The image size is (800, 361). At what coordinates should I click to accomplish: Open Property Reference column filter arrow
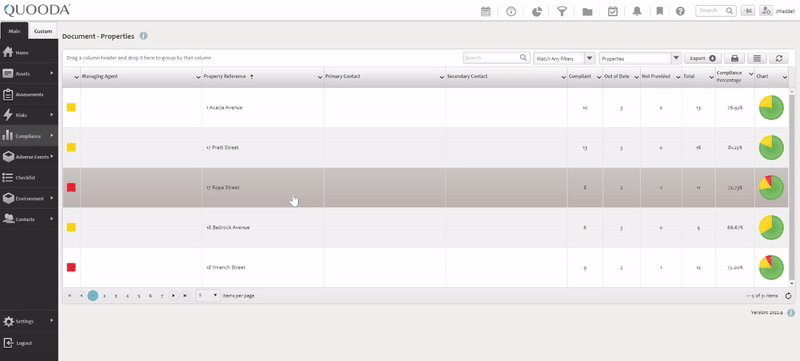coord(319,77)
